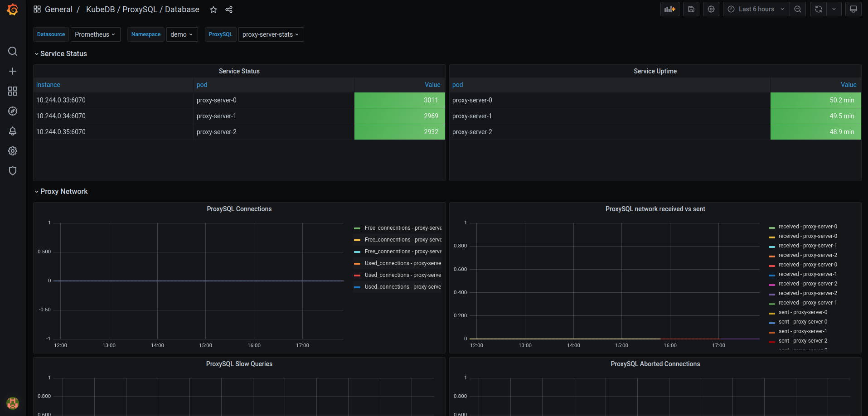Save the dashboard

691,9
